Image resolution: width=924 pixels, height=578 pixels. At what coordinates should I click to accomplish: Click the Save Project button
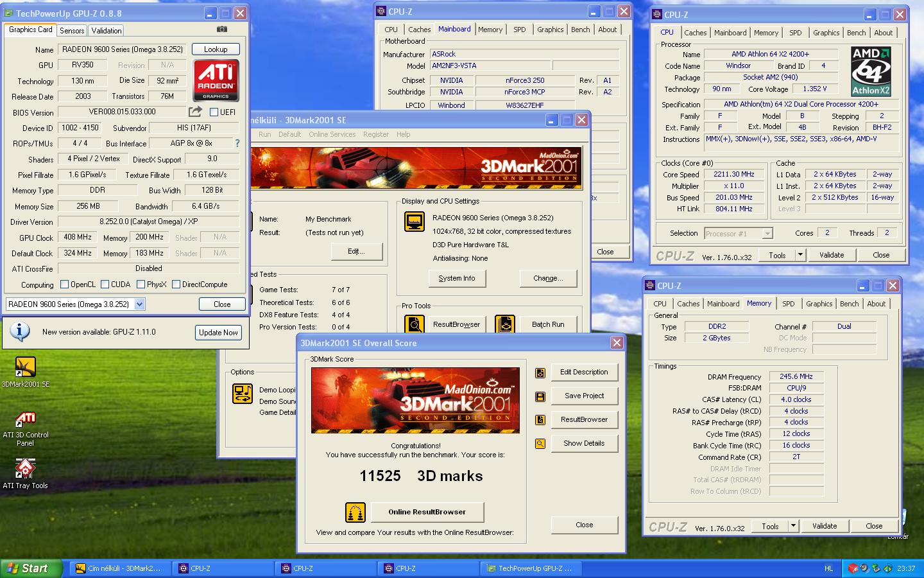point(584,396)
